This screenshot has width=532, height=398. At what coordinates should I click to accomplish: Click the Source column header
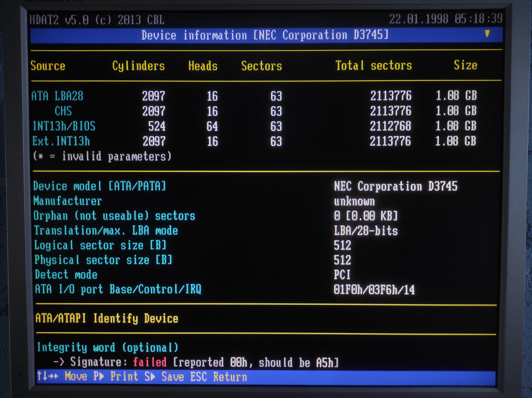point(48,66)
